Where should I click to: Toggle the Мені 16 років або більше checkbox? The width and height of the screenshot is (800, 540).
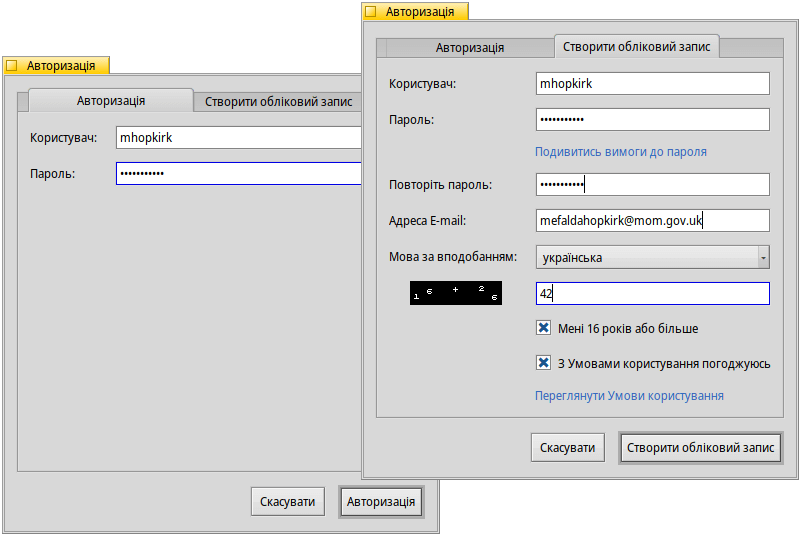point(543,328)
